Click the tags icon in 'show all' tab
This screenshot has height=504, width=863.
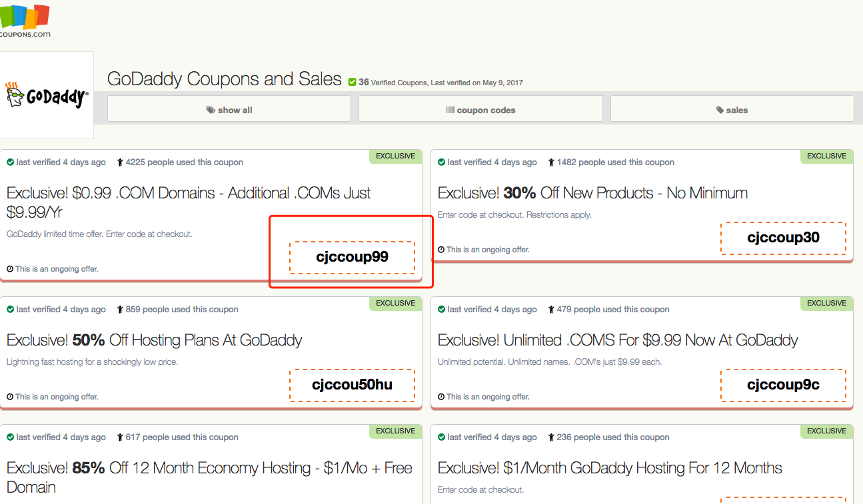point(211,110)
